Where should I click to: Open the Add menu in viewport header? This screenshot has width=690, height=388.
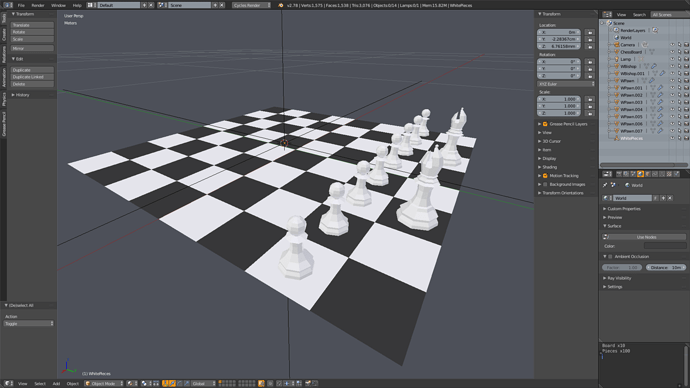[56, 384]
